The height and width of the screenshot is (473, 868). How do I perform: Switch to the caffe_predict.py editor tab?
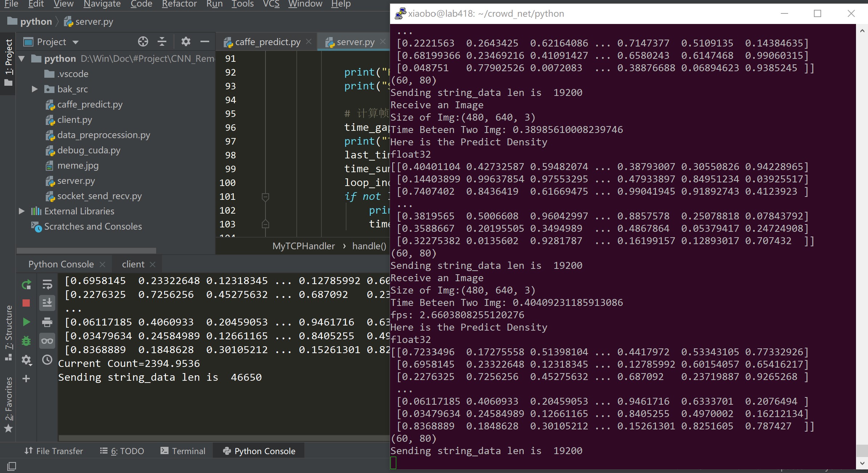click(x=267, y=42)
